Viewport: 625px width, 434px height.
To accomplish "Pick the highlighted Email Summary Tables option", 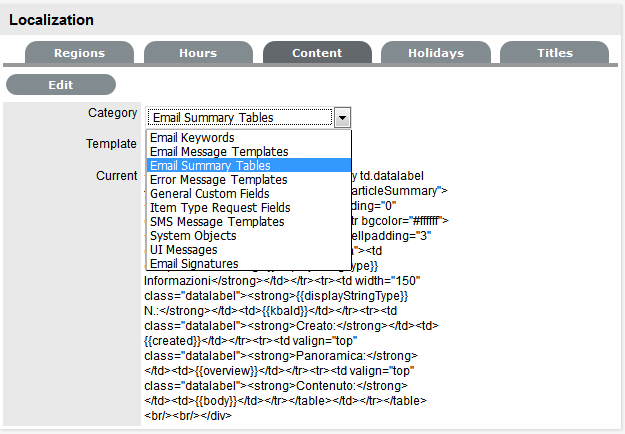I will [210, 166].
